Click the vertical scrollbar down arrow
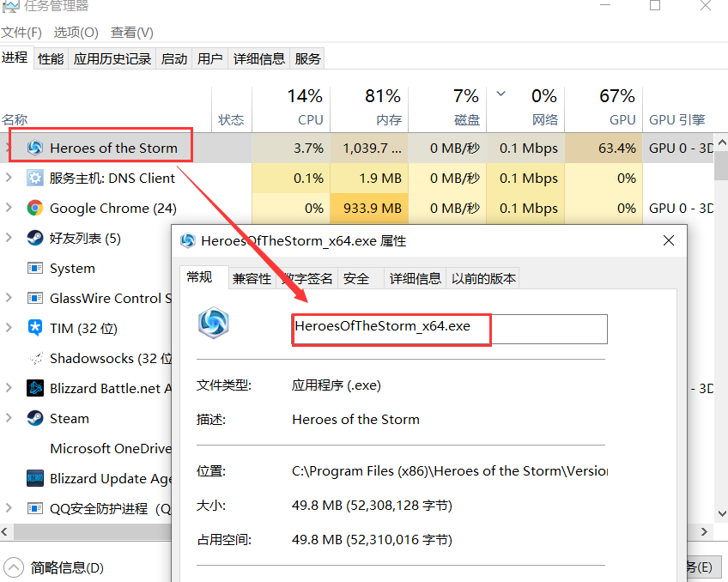 721,514
